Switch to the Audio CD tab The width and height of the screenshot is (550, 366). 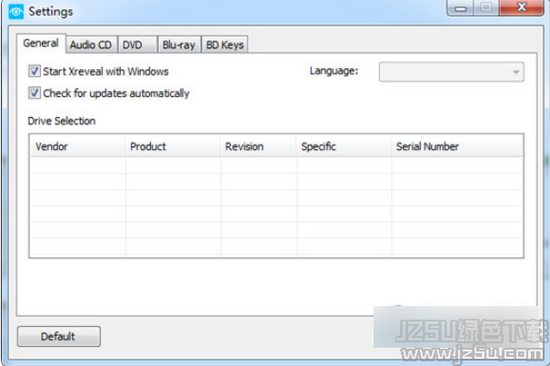coord(91,45)
